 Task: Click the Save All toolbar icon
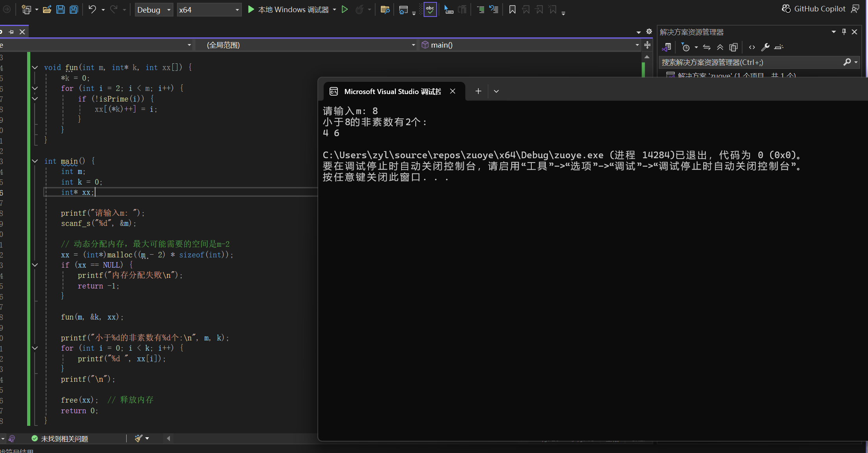[74, 9]
